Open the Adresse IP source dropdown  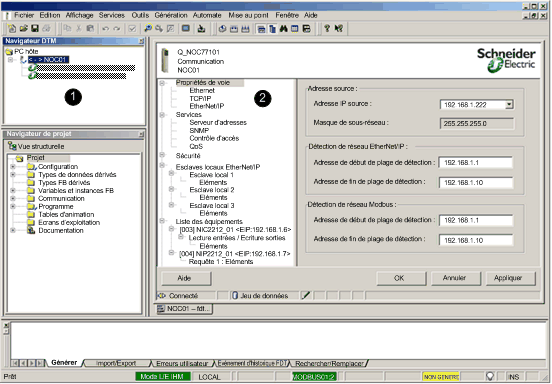coord(509,104)
